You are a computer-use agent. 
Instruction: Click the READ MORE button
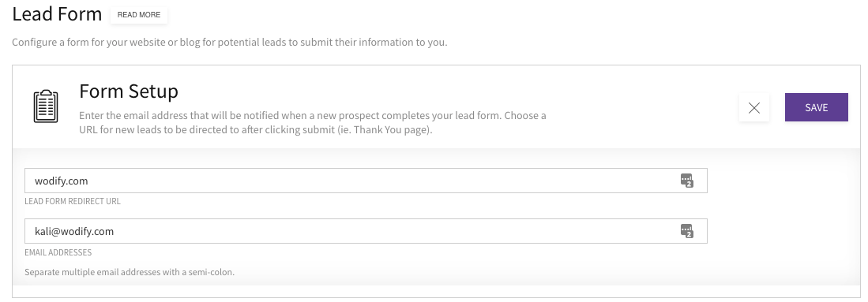(x=139, y=15)
